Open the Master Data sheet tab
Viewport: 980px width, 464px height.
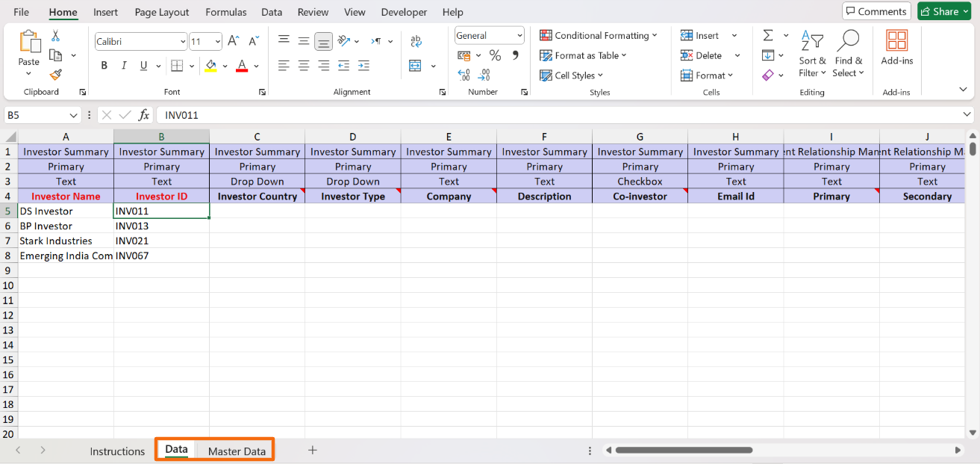point(237,451)
